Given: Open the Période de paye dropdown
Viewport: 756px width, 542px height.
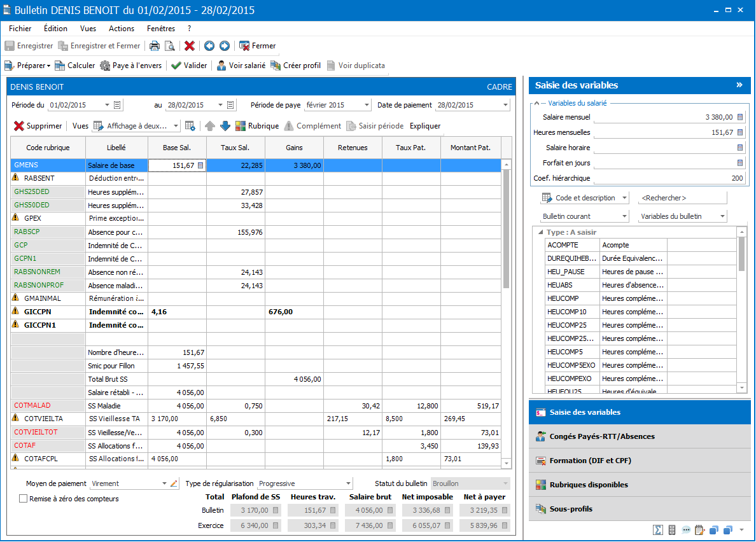Looking at the screenshot, I should pyautogui.click(x=367, y=105).
